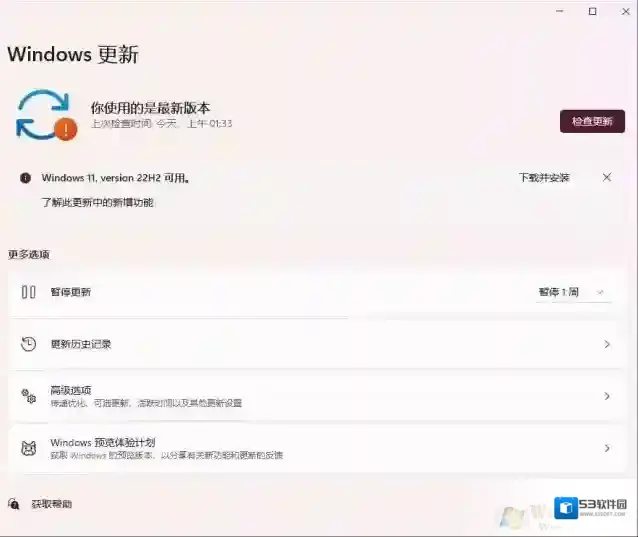This screenshot has height=537, width=638.
Task: Click the update history clock icon
Action: pos(29,344)
